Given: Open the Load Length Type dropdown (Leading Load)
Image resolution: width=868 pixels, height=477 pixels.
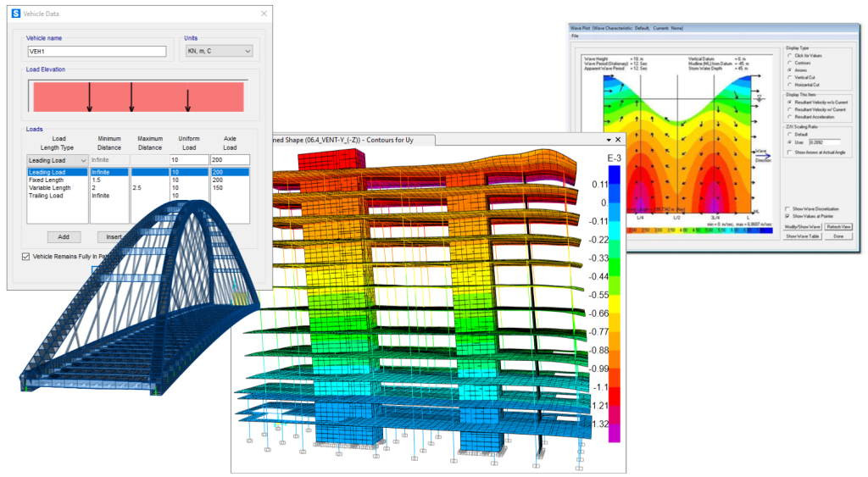Looking at the screenshot, I should click(x=58, y=160).
